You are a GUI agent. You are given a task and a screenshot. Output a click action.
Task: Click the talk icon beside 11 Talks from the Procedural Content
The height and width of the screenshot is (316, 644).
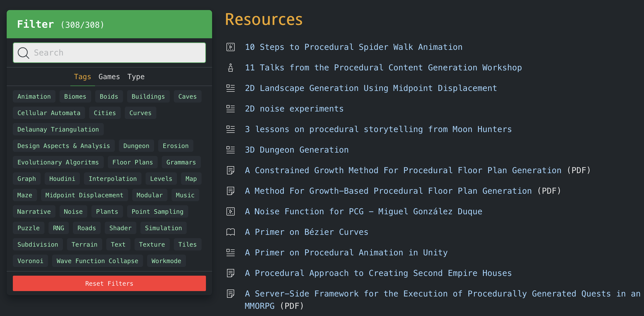(231, 68)
